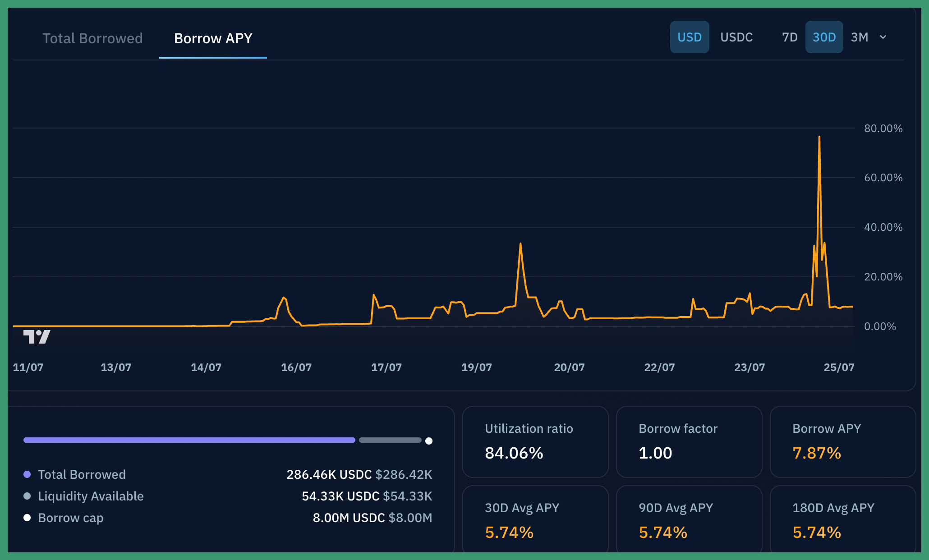The height and width of the screenshot is (560, 929).
Task: Switch chart currency to USD
Action: point(689,37)
